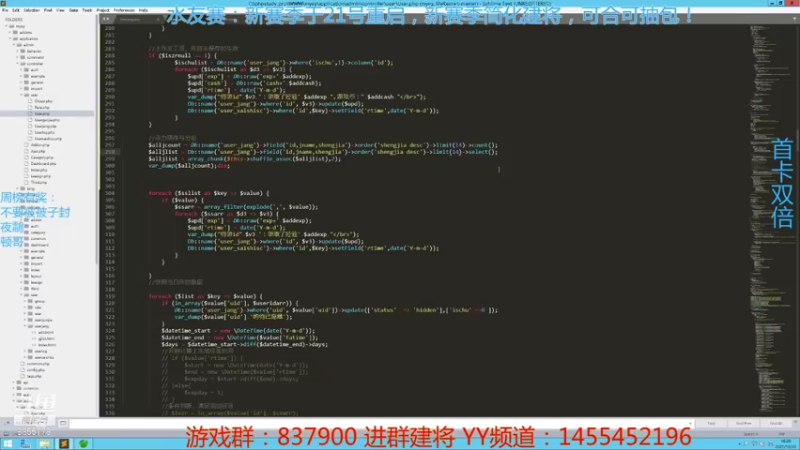The image size is (800, 450).
Task: Click the general folder icon under controller
Action: point(27,82)
